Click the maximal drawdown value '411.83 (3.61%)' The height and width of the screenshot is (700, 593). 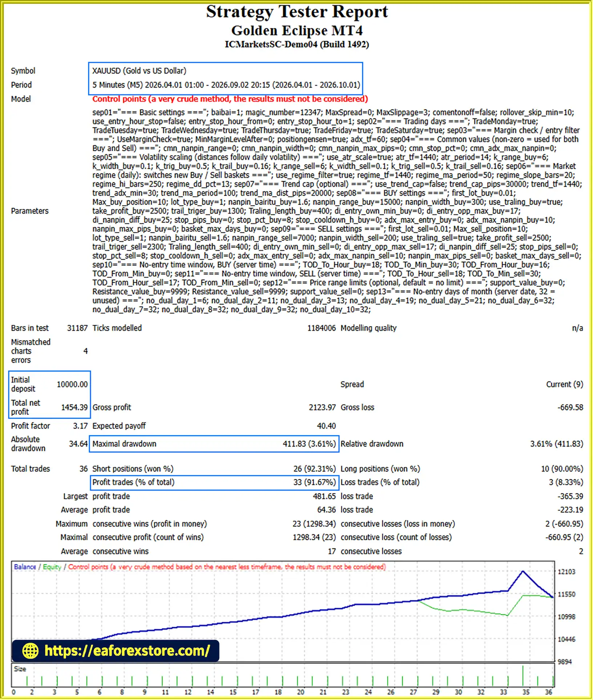[309, 444]
